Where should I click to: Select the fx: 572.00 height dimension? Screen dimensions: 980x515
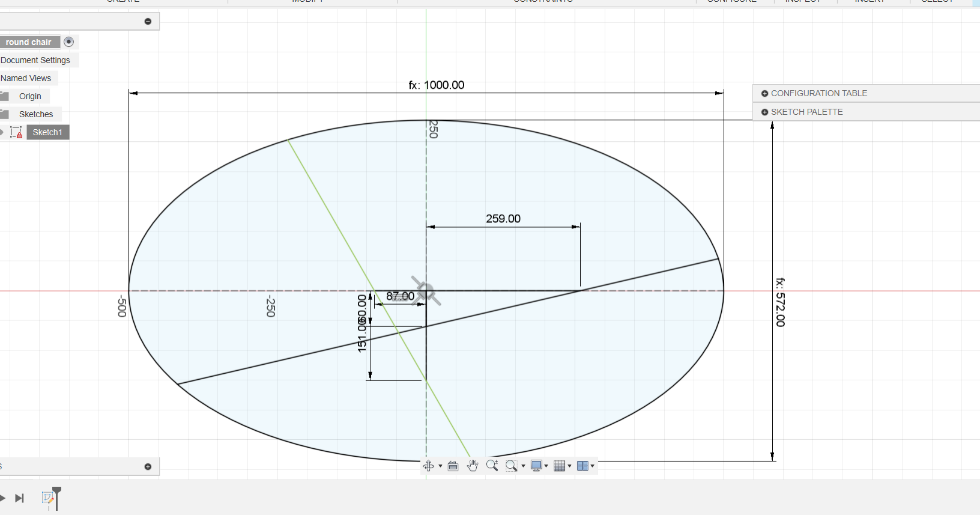click(780, 302)
